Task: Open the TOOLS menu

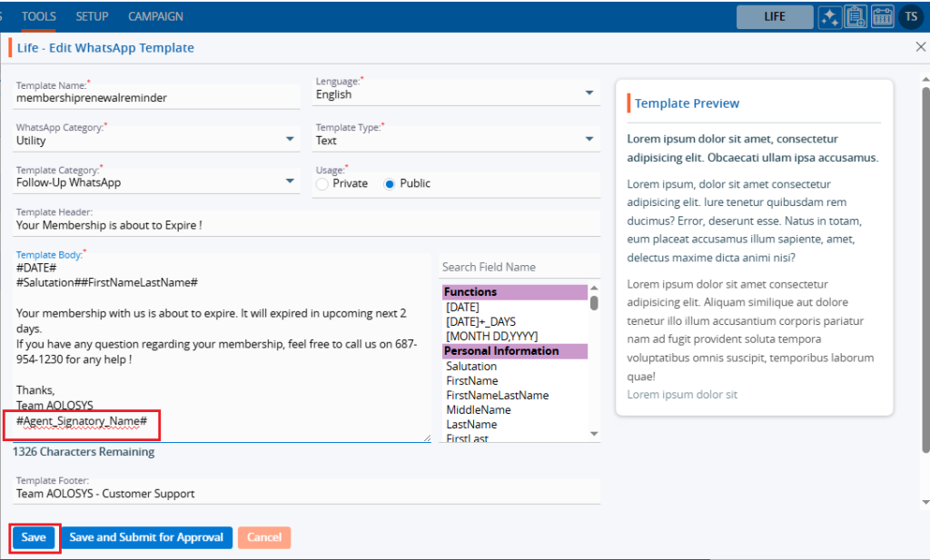Action: [x=38, y=16]
